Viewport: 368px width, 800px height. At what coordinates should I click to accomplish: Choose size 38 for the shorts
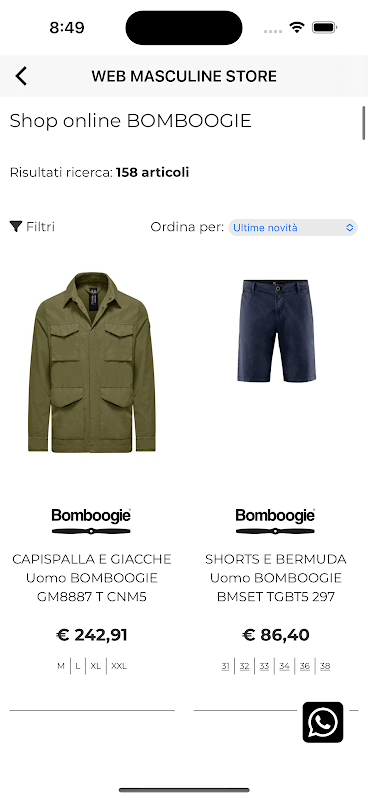pyautogui.click(x=325, y=666)
